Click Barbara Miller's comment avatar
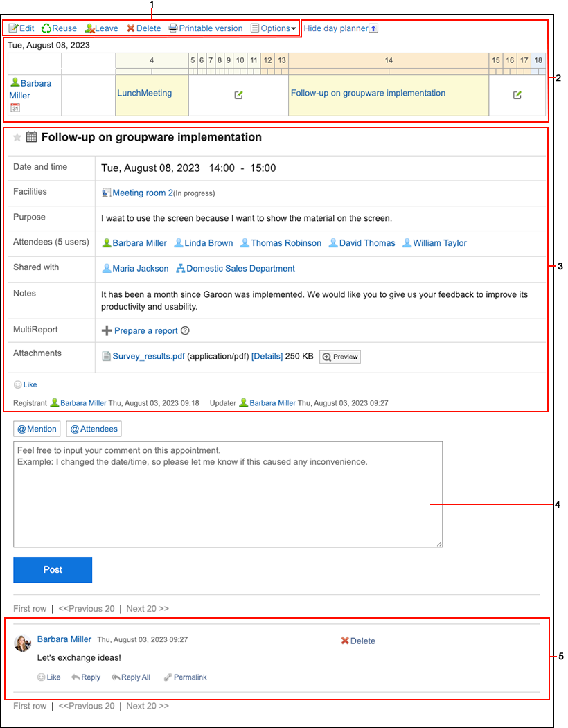This screenshot has height=728, width=568. [22, 643]
